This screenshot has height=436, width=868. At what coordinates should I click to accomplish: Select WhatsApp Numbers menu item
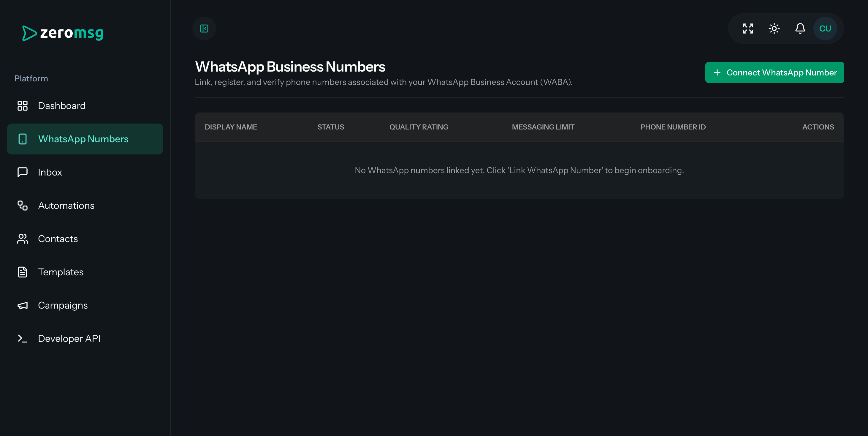click(x=85, y=139)
